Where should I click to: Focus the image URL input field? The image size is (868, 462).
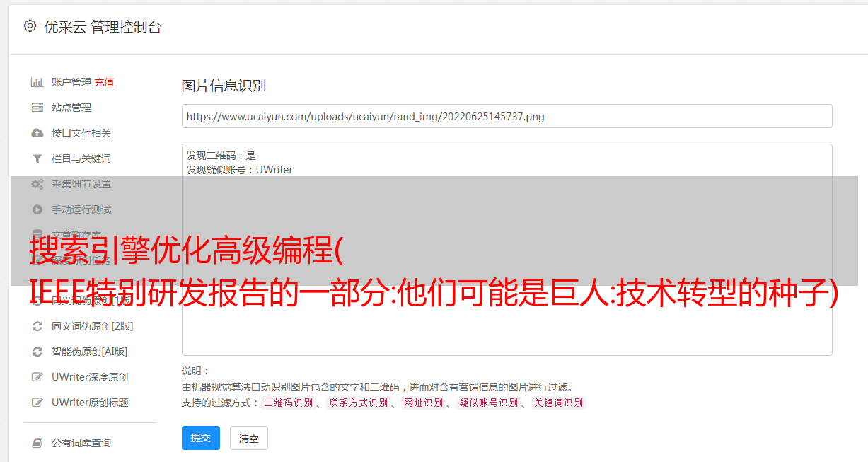pos(507,116)
